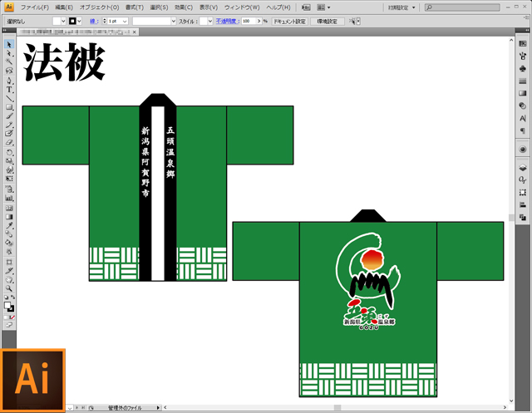Open the graphic style dropdown

tap(210, 22)
